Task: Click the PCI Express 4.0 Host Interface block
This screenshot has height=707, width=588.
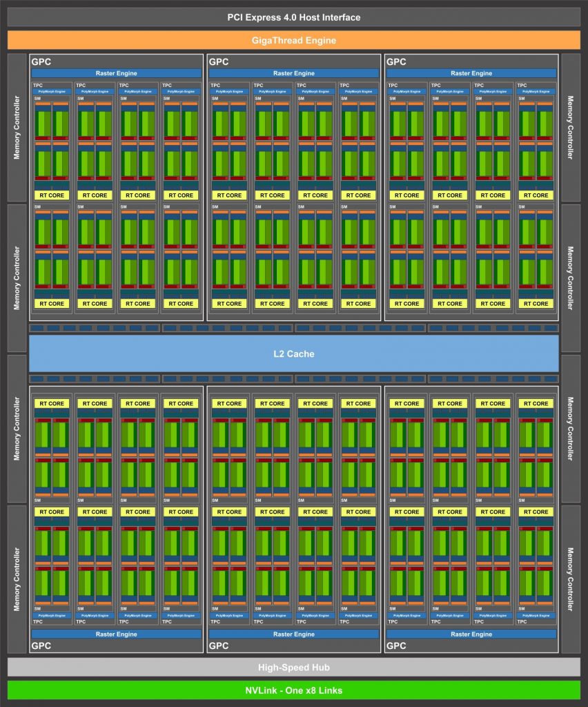Action: point(294,17)
